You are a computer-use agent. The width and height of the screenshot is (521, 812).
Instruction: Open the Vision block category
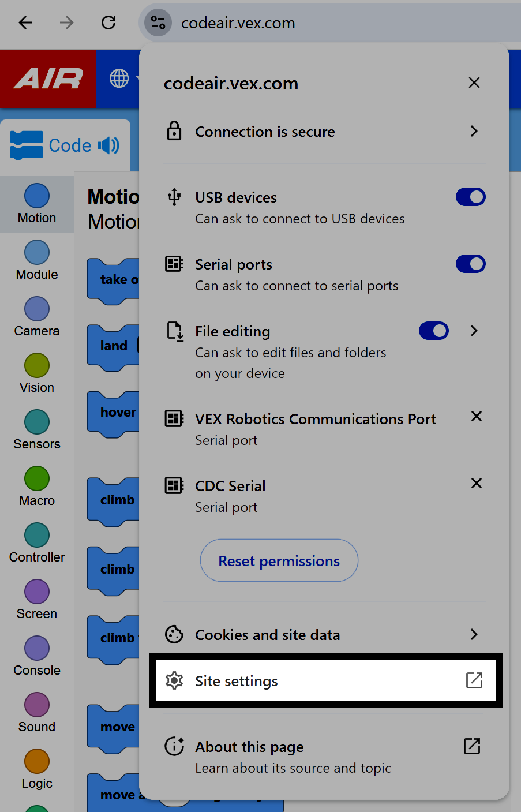click(x=36, y=373)
